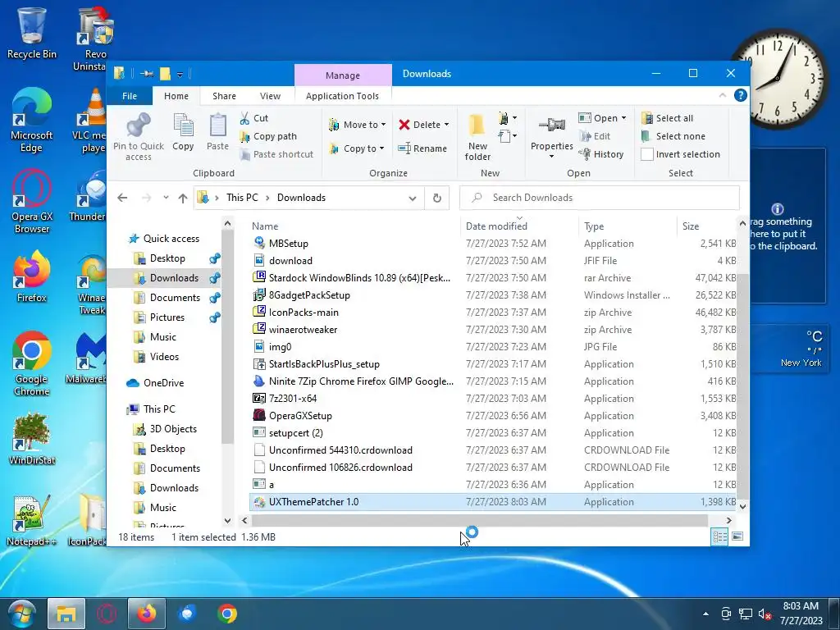
Task: Open the File menu
Action: pos(130,96)
